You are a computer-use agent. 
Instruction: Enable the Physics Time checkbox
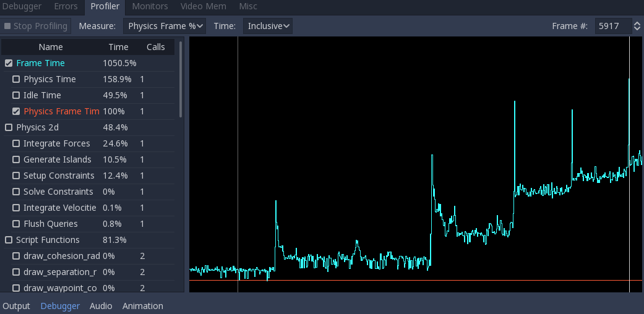tap(16, 79)
